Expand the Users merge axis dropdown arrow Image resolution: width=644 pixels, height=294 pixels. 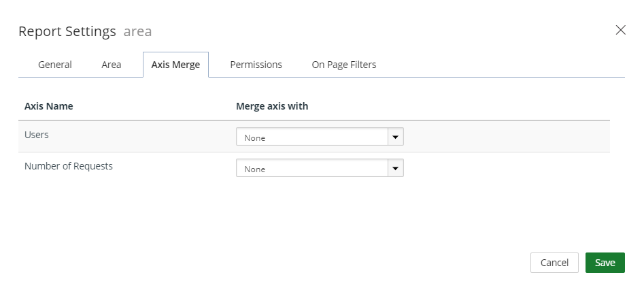(396, 137)
